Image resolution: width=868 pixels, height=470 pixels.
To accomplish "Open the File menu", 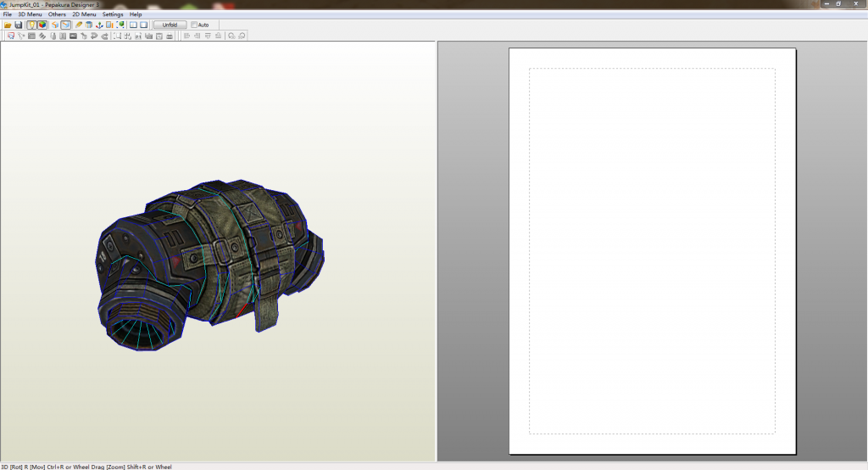I will tap(7, 14).
